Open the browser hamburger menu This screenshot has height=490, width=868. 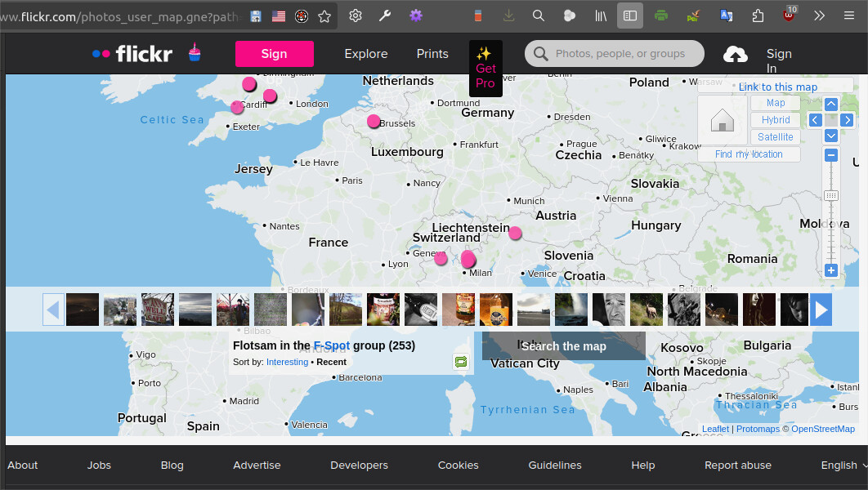(849, 16)
